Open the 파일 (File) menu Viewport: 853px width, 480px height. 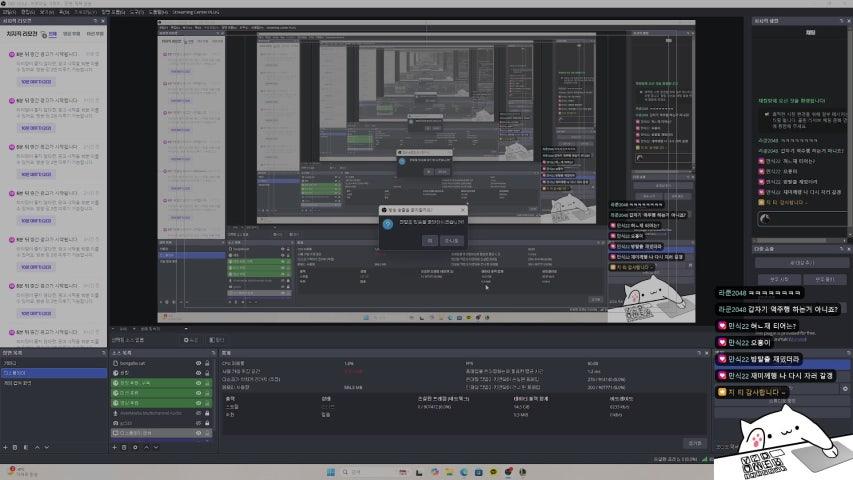click(8, 12)
